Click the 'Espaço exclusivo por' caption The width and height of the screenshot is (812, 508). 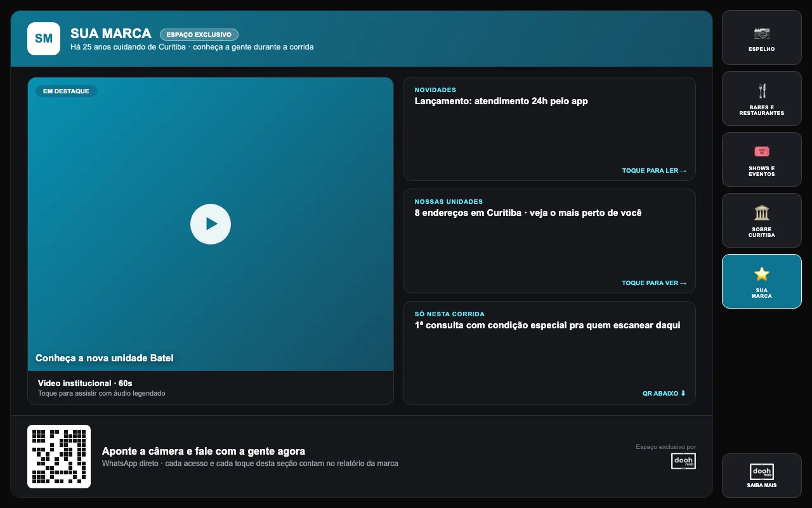coord(666,447)
